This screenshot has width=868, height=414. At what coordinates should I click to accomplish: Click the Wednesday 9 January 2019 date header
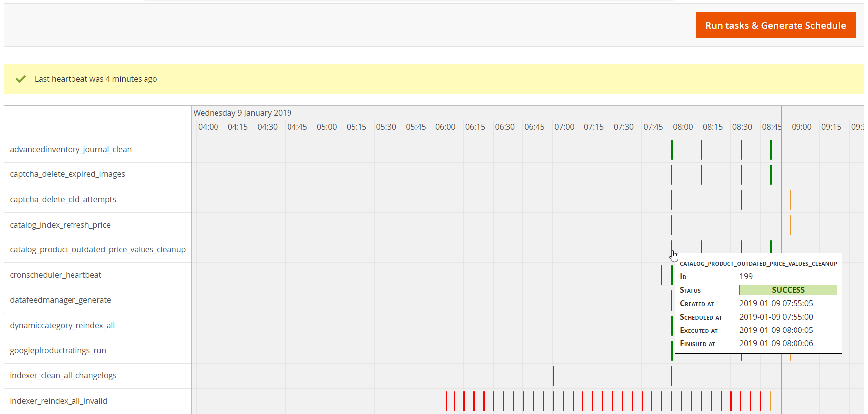pos(242,113)
